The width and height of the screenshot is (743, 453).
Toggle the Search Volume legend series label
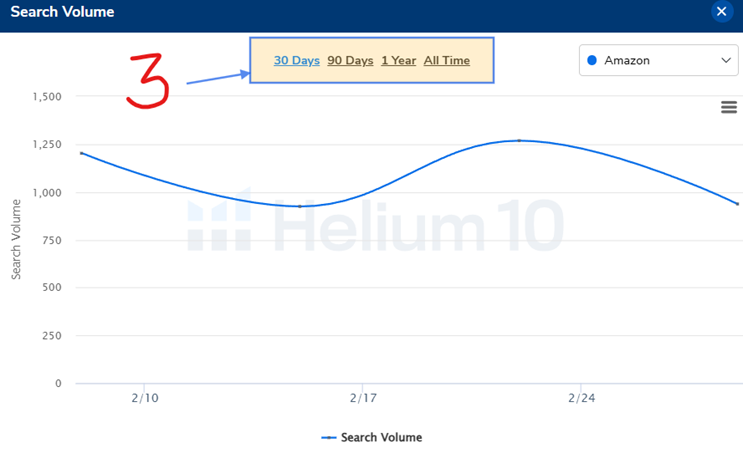[381, 437]
